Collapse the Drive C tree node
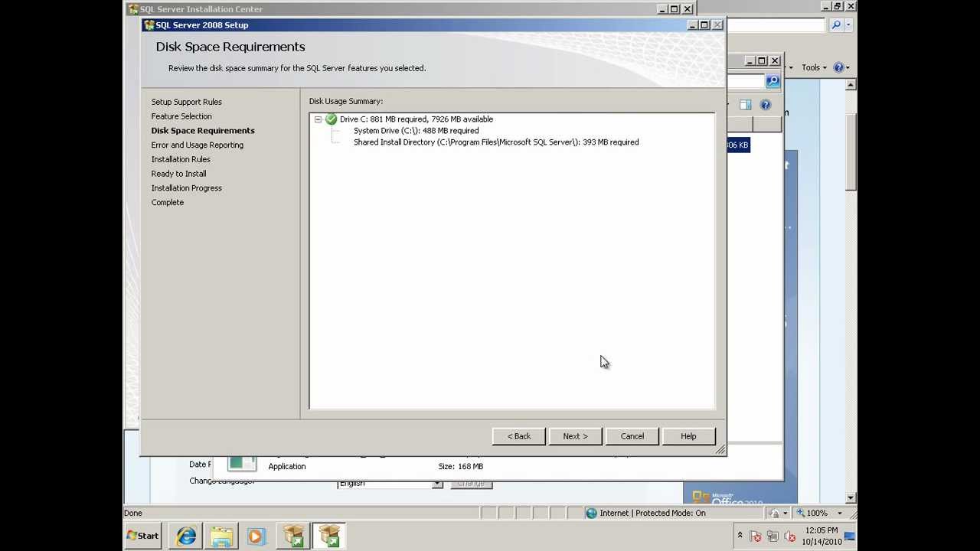The image size is (980, 551). pos(318,119)
